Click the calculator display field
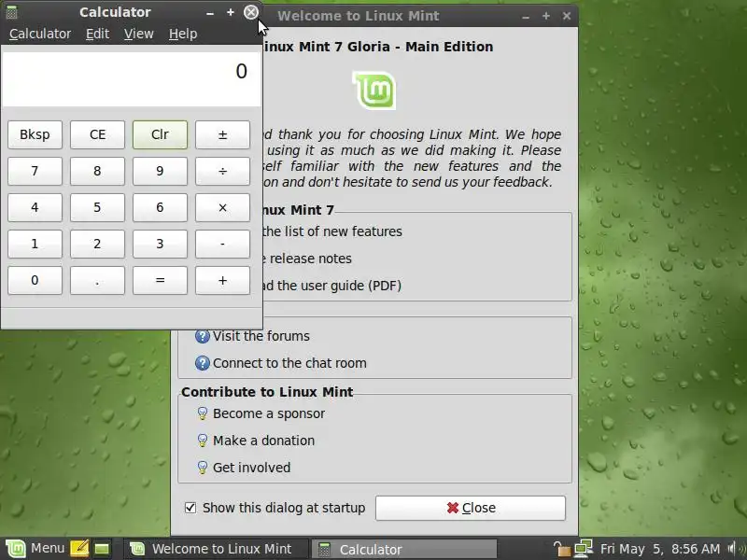This screenshot has width=747, height=560. click(x=132, y=79)
